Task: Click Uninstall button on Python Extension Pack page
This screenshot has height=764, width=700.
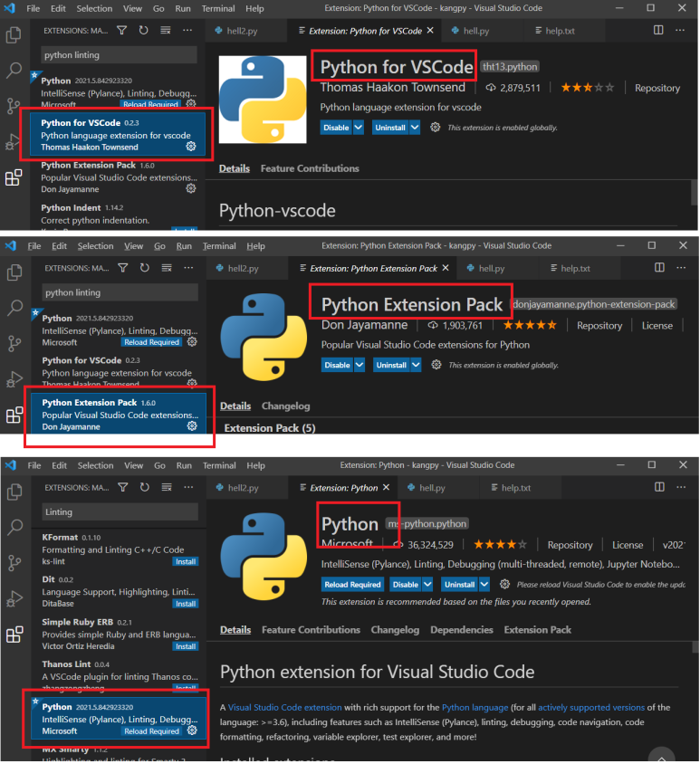Action: 391,365
